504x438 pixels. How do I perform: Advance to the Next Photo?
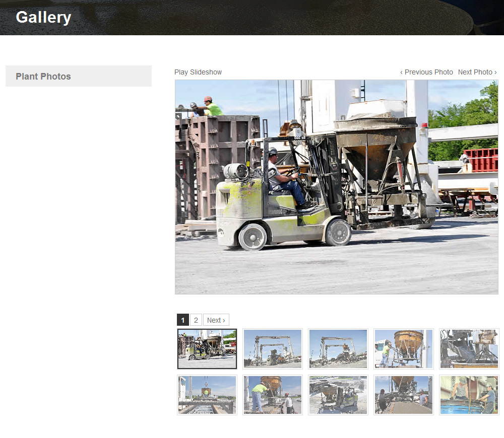[477, 72]
